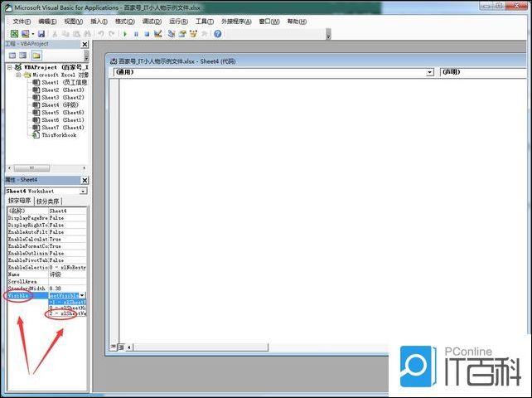Screen dimensions: 532x398
Task: Collapse the Microsoft Excel 对象 folder node
Action: (x=18, y=75)
